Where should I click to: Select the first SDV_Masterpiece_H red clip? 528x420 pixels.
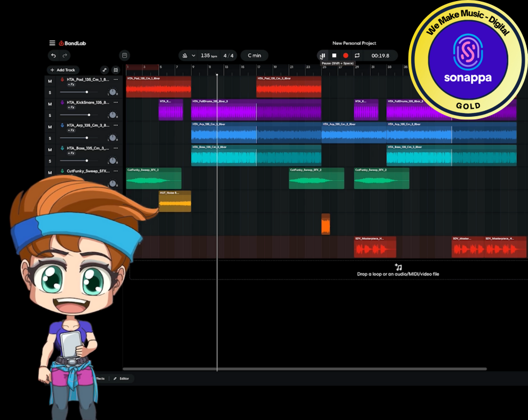[x=375, y=247]
